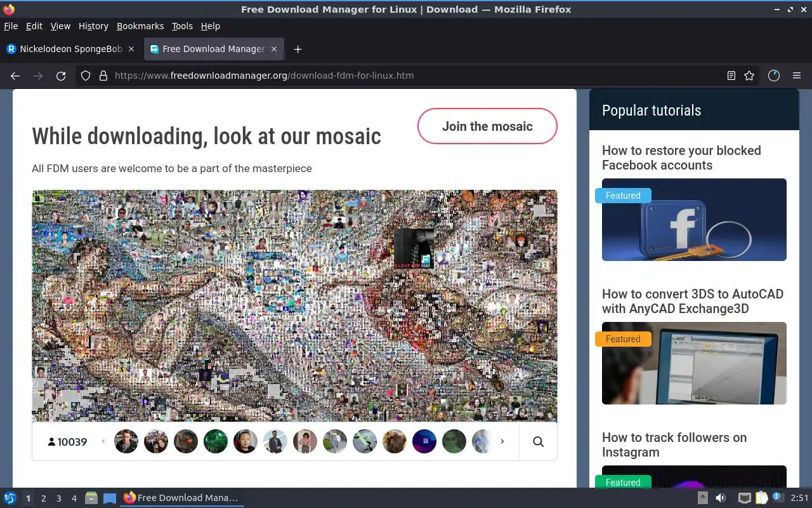This screenshot has height=508, width=812.
Task: Open the History menu
Action: [93, 26]
